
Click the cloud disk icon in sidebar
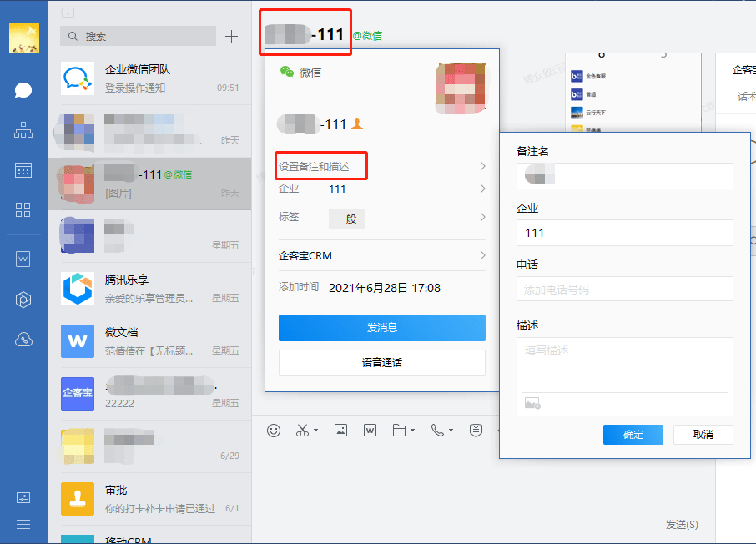[23, 339]
